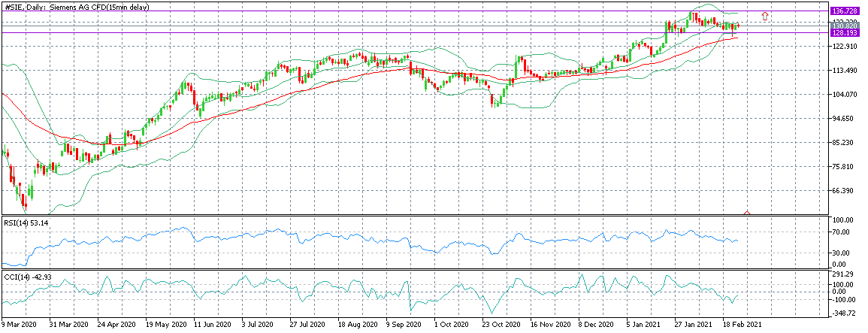Viewport: 868px width, 333px height.
Task: Click the 104.070 price axis value
Action: point(843,95)
